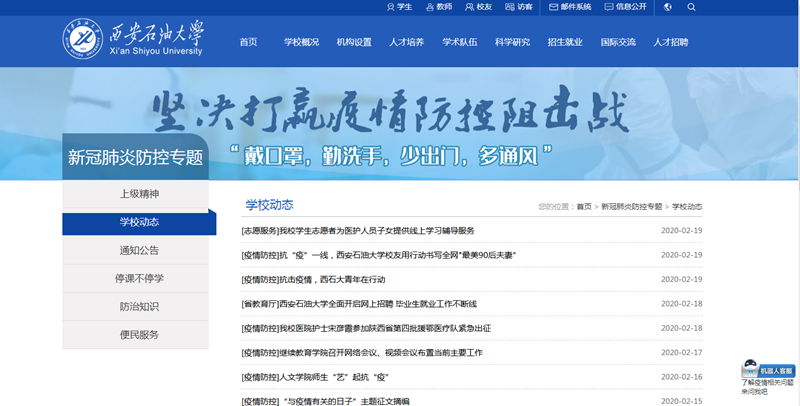
Task: Select 上级精神 in the left sidebar
Action: (139, 194)
